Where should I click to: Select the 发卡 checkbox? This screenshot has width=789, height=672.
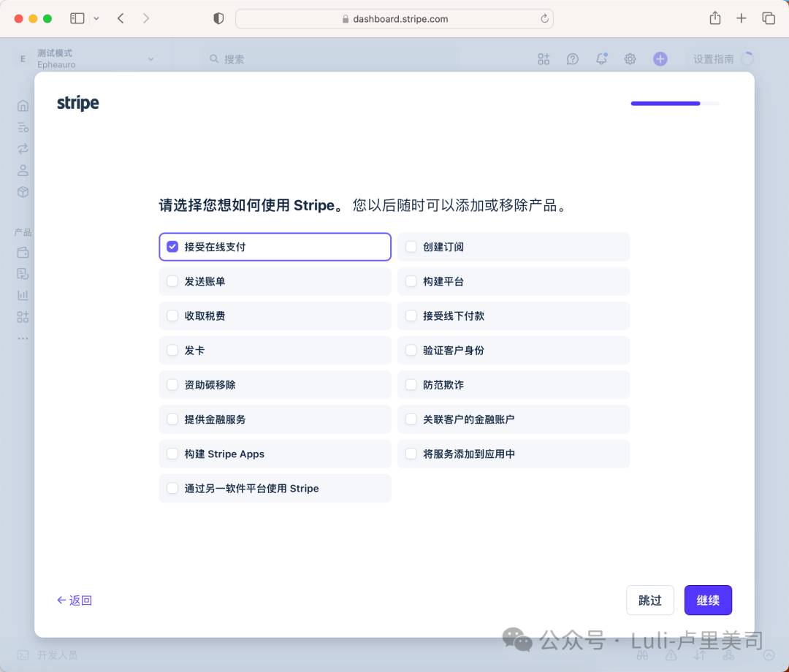pos(172,350)
